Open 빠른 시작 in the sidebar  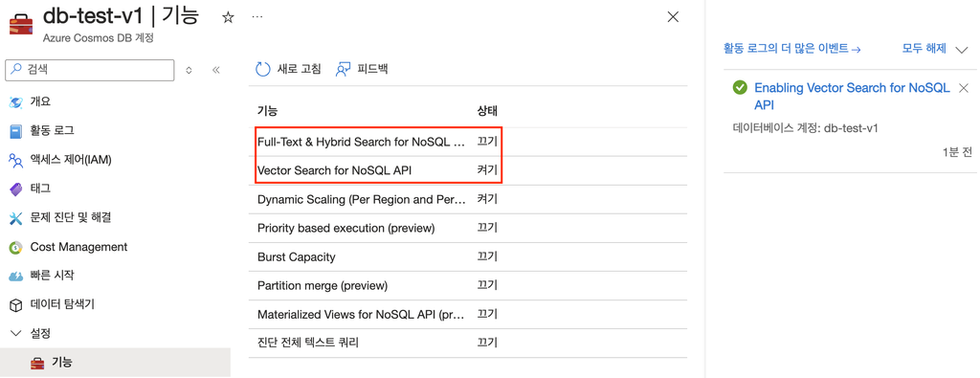tap(53, 275)
